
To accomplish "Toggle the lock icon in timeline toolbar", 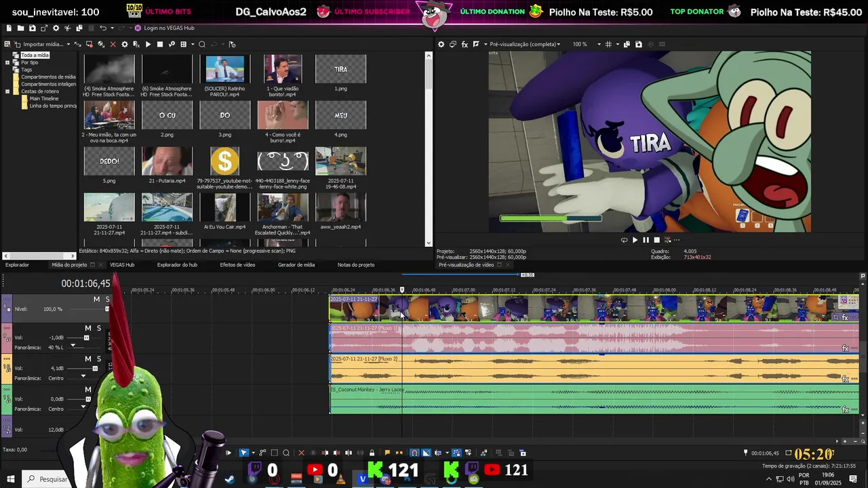I will [372, 453].
